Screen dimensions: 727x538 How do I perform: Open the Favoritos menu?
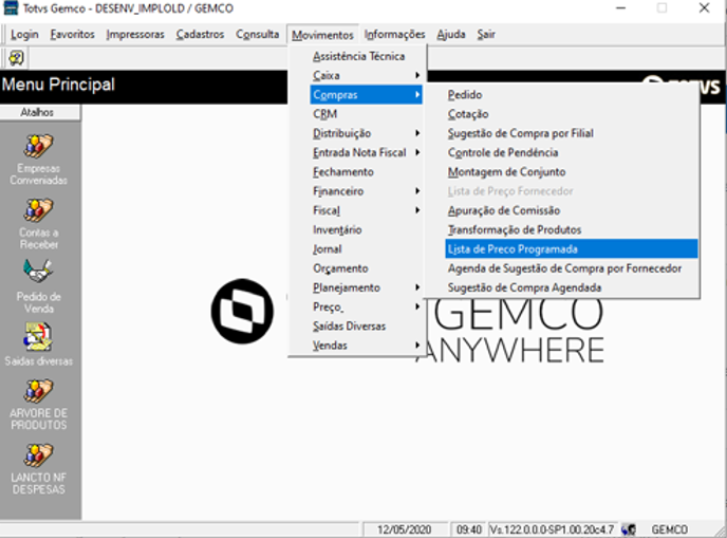pyautogui.click(x=72, y=34)
